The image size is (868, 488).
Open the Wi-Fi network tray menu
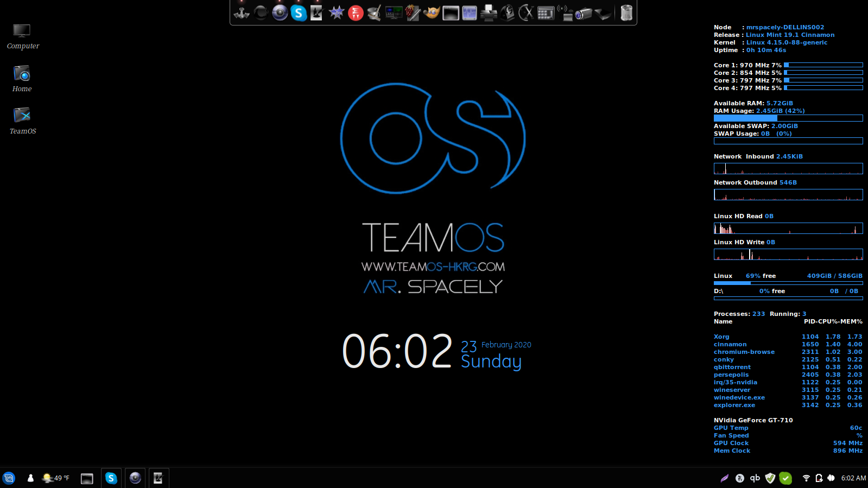click(x=806, y=478)
